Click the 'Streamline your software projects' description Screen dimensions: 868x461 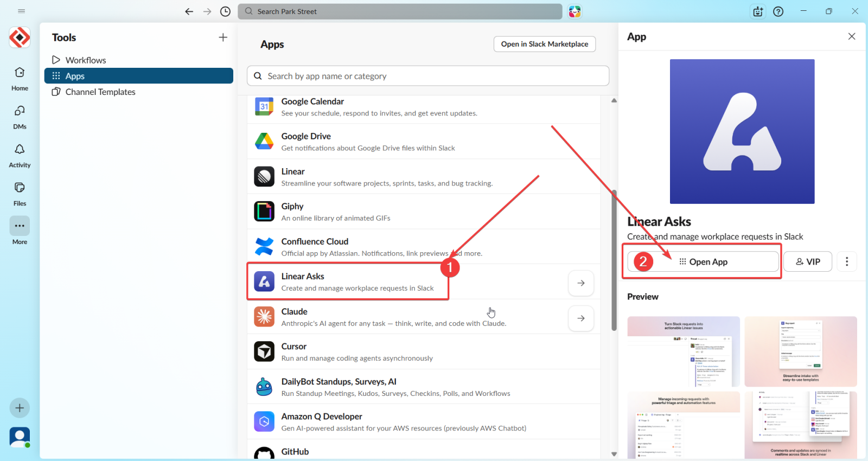(x=387, y=183)
